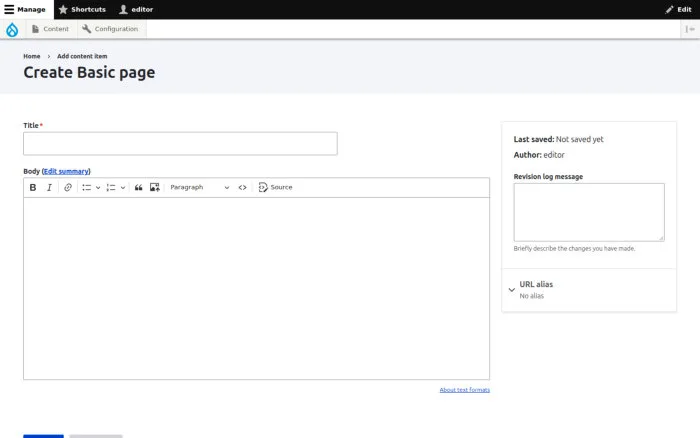Screen dimensions: 700x438
Task: Click the 'No alias' text
Action: [531, 296]
